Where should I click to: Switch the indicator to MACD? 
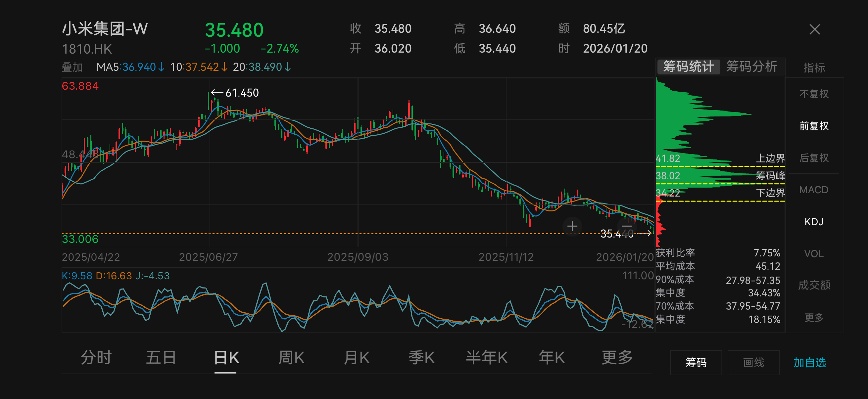tap(814, 190)
